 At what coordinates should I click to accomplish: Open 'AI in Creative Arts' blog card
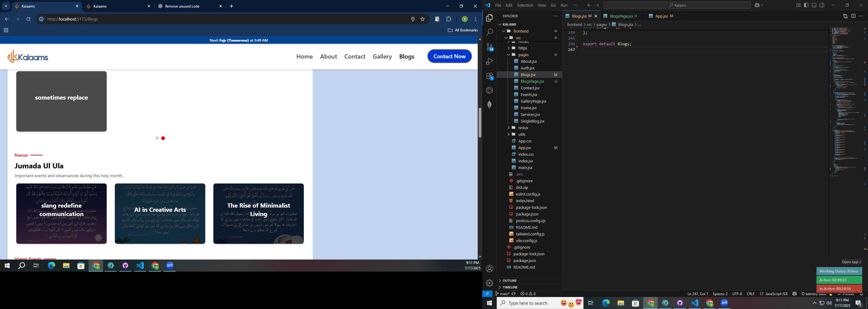160,214
